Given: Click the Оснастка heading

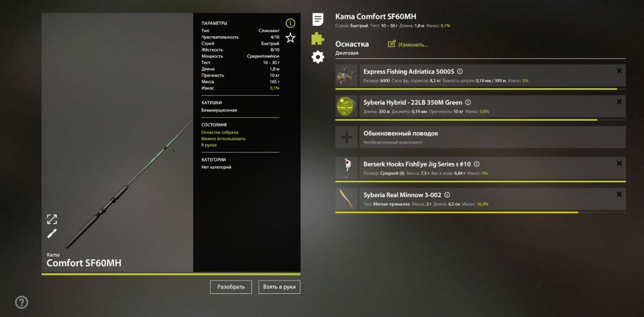Looking at the screenshot, I should [352, 44].
